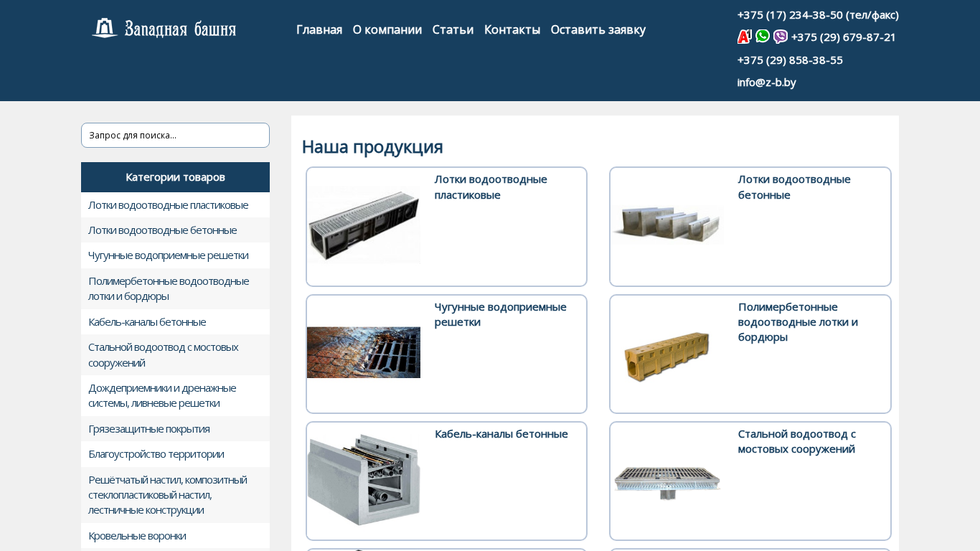Select the cast iron grate photo
980x551 pixels.
click(x=364, y=352)
